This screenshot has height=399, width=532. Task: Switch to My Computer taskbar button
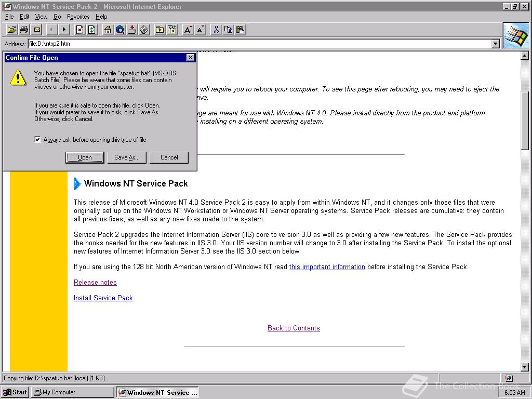(x=73, y=392)
